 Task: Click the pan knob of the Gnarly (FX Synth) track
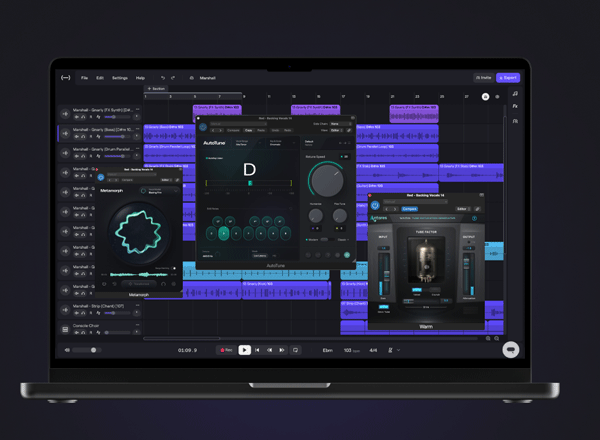pos(137,117)
